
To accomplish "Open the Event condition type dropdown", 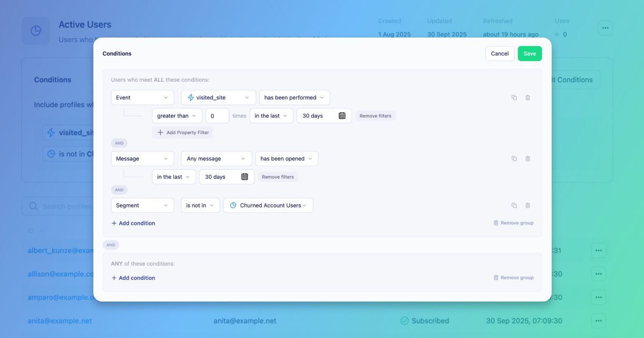I will point(142,98).
